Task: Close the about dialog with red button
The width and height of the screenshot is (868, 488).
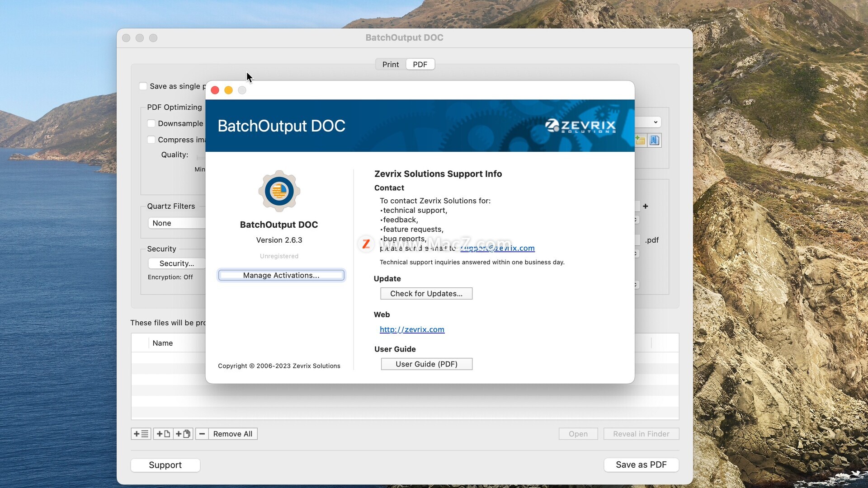Action: 215,90
